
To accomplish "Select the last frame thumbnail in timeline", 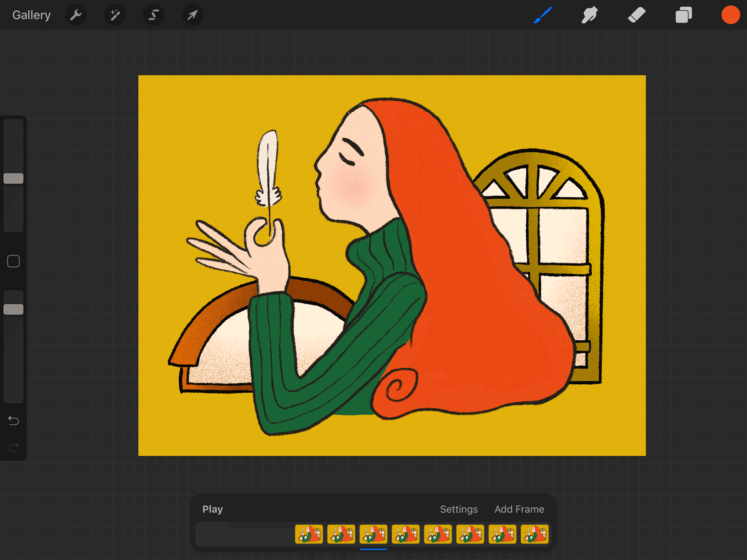I will (x=534, y=534).
